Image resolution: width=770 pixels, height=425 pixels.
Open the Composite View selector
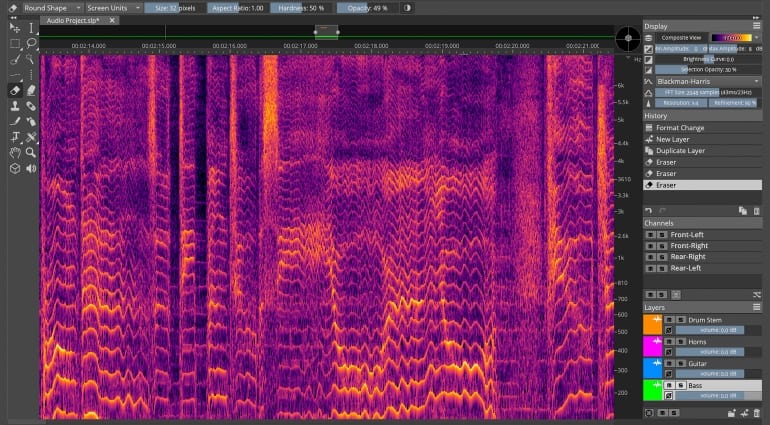[681, 38]
